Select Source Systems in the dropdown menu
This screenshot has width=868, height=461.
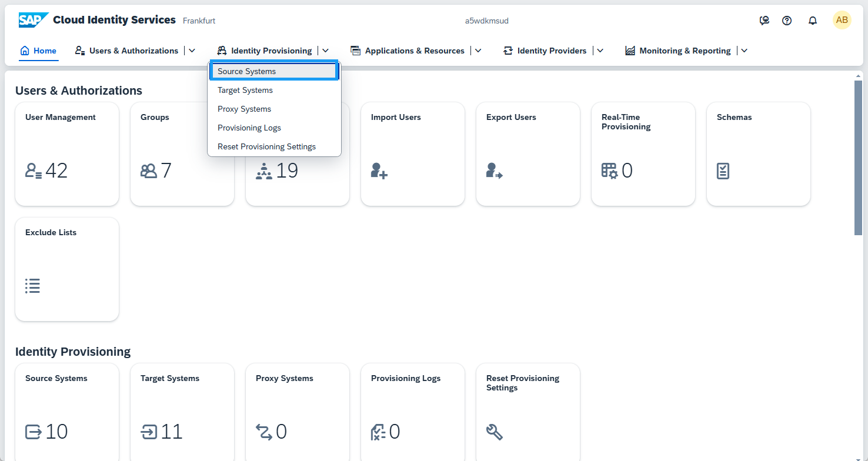coord(275,71)
